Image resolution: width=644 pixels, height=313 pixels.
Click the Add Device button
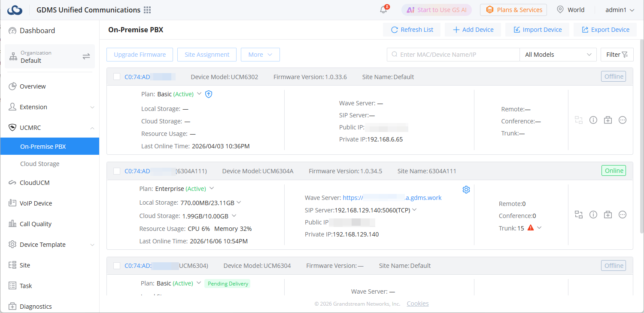473,30
